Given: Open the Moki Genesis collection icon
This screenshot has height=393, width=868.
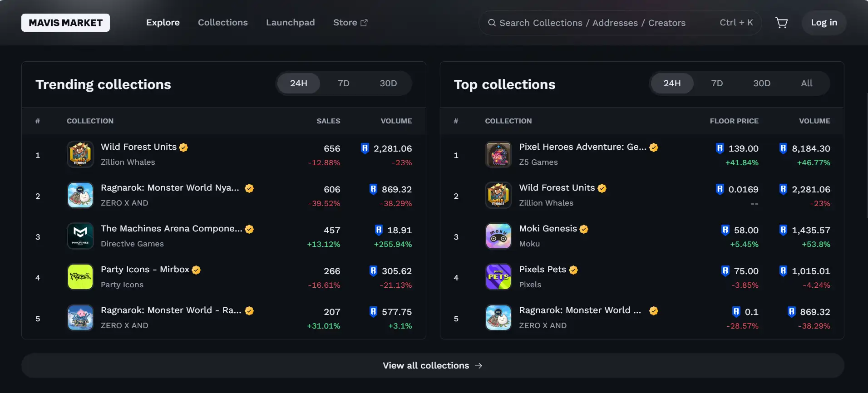Looking at the screenshot, I should point(498,236).
